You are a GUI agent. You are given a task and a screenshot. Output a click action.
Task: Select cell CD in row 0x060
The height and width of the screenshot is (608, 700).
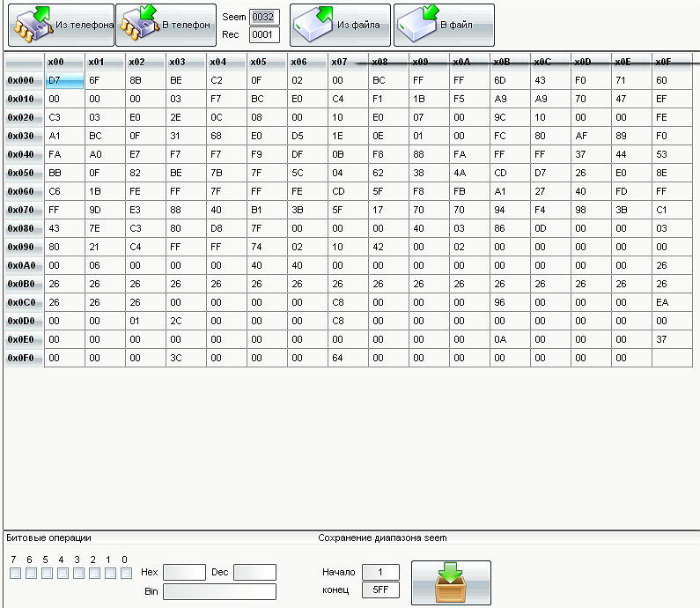[348, 191]
